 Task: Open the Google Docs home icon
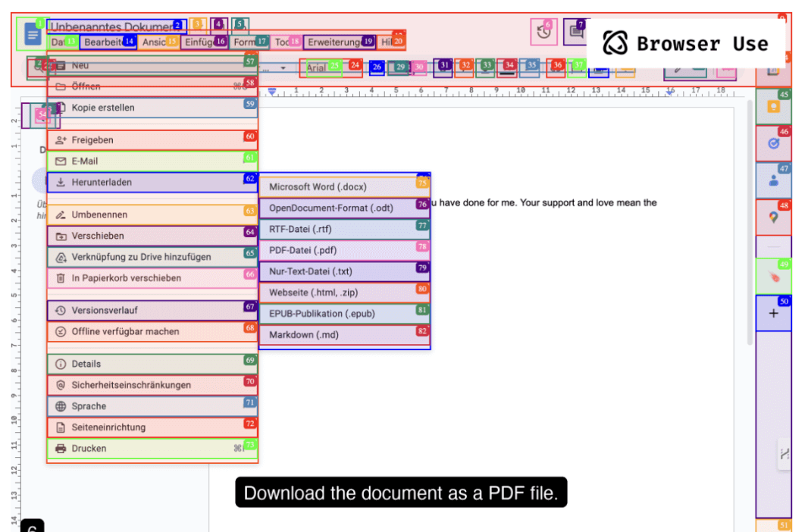(32, 34)
